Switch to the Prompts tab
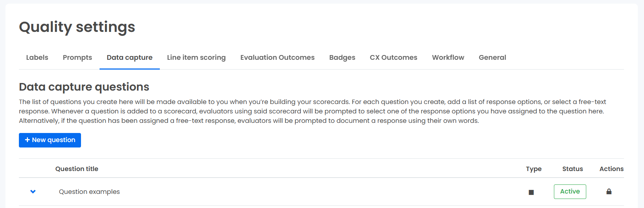The image size is (644, 208). [77, 58]
